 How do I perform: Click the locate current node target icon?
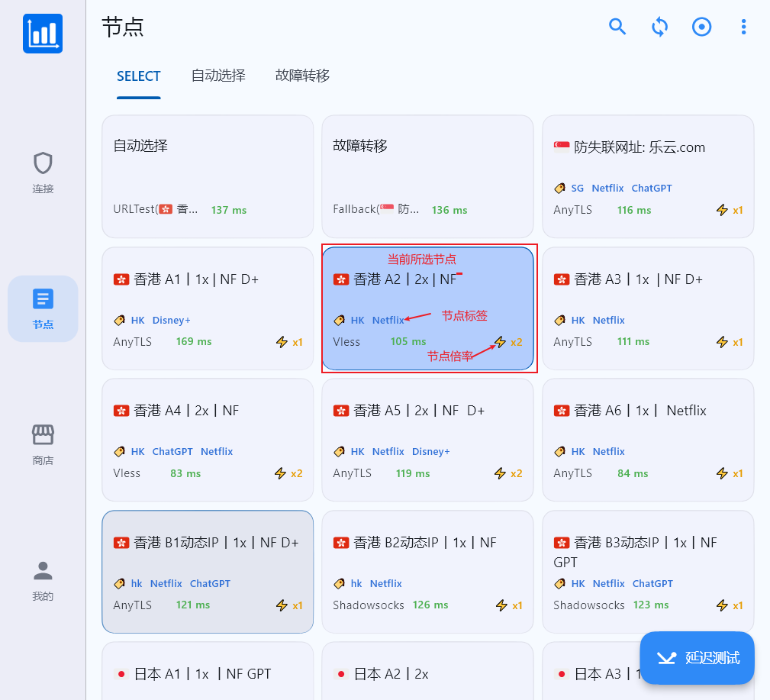pyautogui.click(x=702, y=27)
